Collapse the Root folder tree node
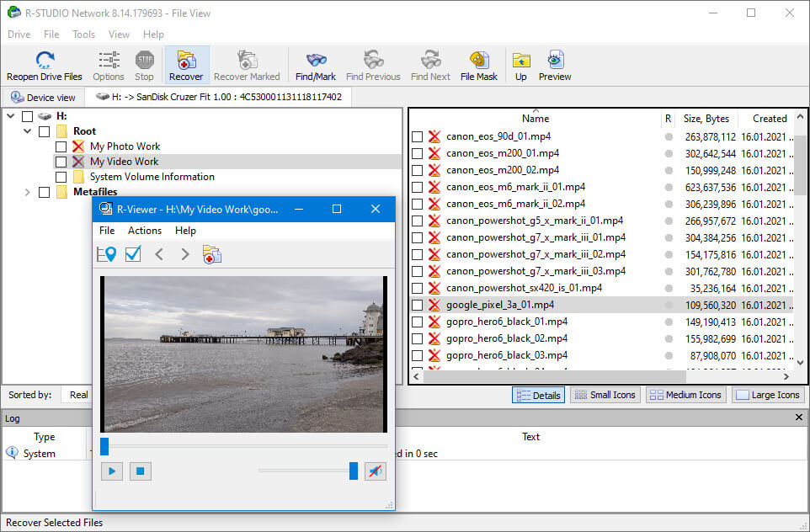810x532 pixels. click(28, 131)
